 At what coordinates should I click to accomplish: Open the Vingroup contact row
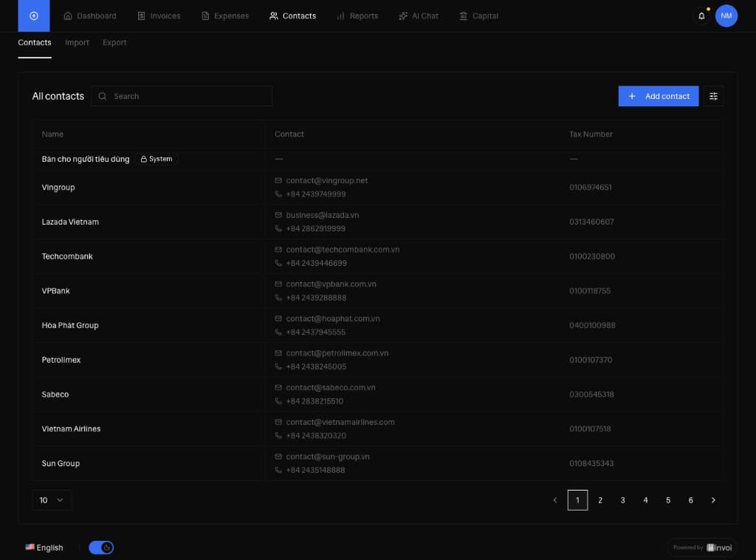pos(377,187)
